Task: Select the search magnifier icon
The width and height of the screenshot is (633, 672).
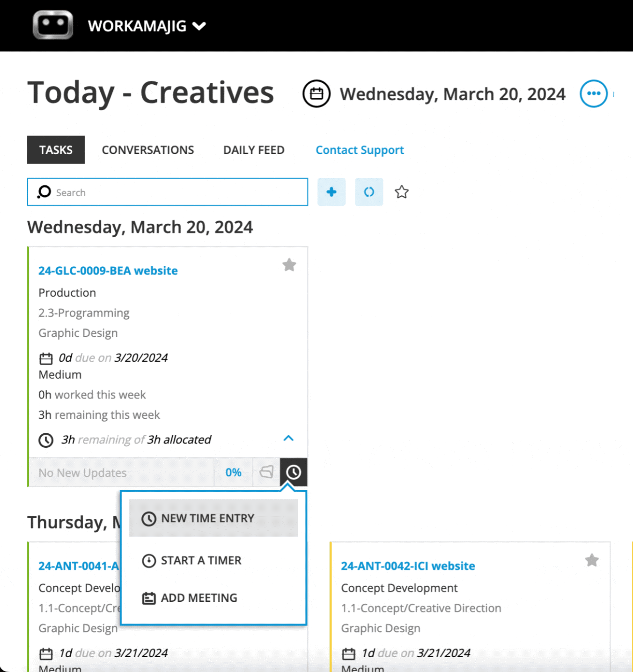Action: coord(44,192)
